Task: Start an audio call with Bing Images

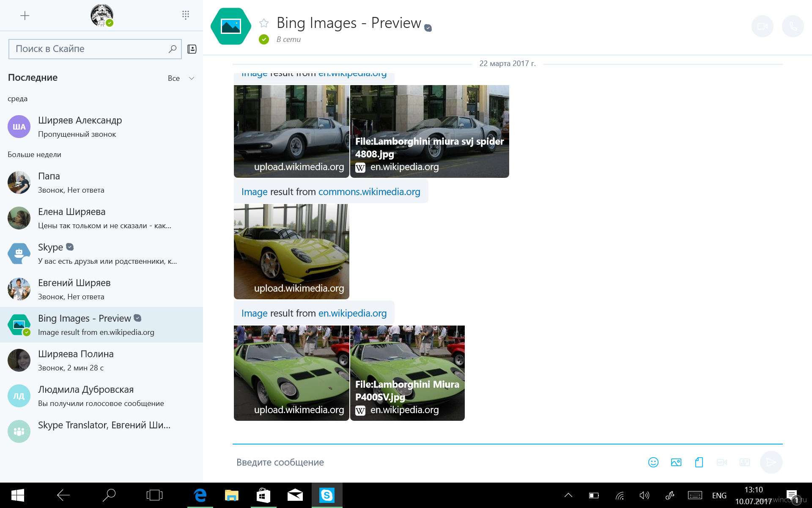Action: 793,26
